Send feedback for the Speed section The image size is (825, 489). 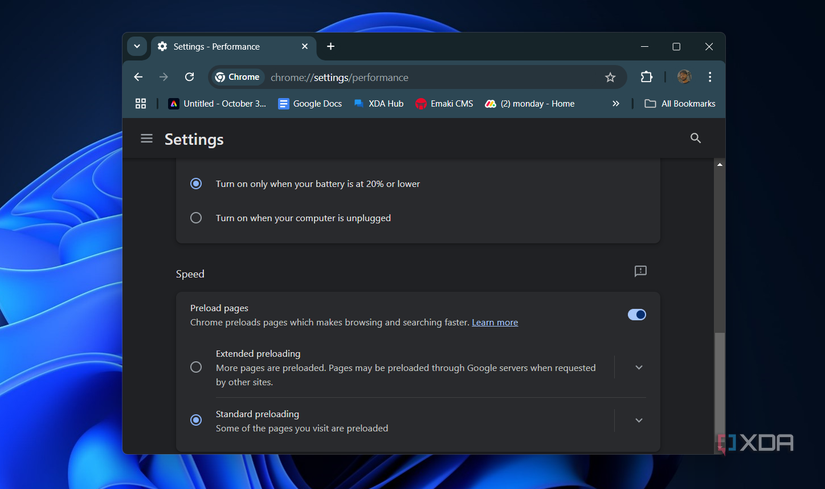tap(640, 272)
